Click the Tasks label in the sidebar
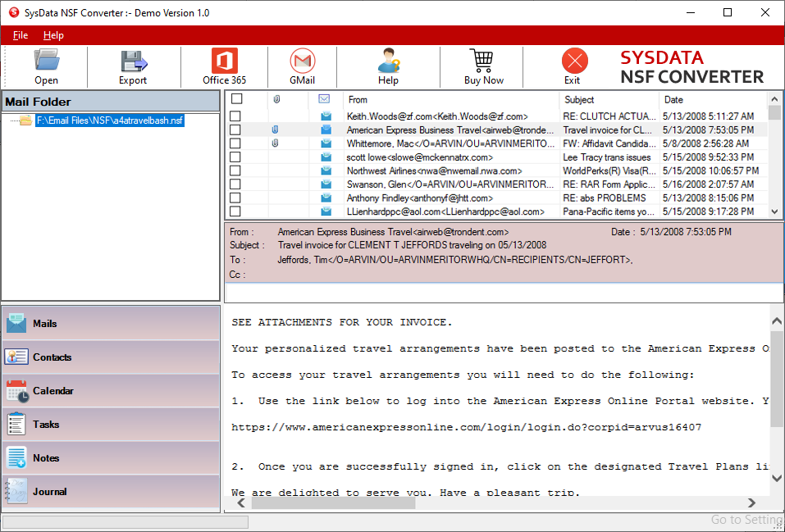This screenshot has width=785, height=532. click(46, 425)
